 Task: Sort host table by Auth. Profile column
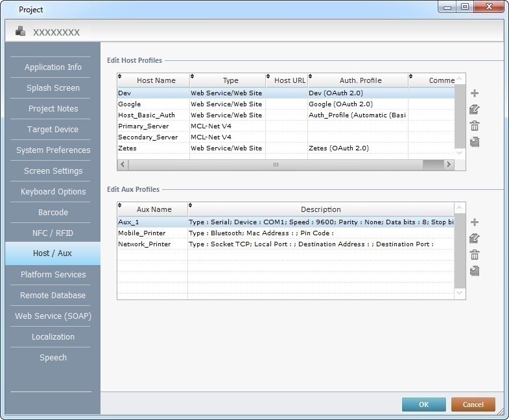coord(361,80)
